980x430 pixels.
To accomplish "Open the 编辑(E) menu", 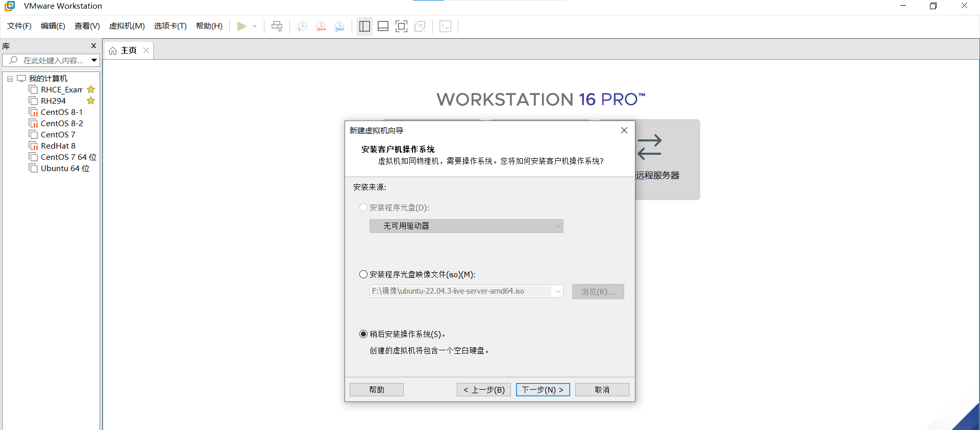I will pos(53,26).
